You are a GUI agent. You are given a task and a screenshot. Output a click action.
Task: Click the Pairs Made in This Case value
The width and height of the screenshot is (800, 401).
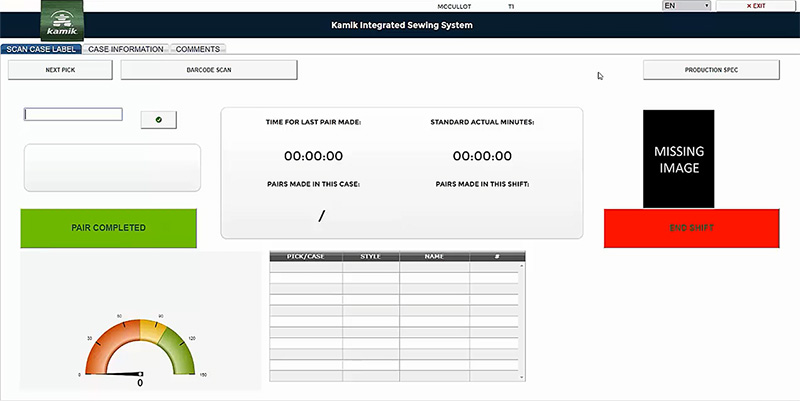[x=321, y=216]
